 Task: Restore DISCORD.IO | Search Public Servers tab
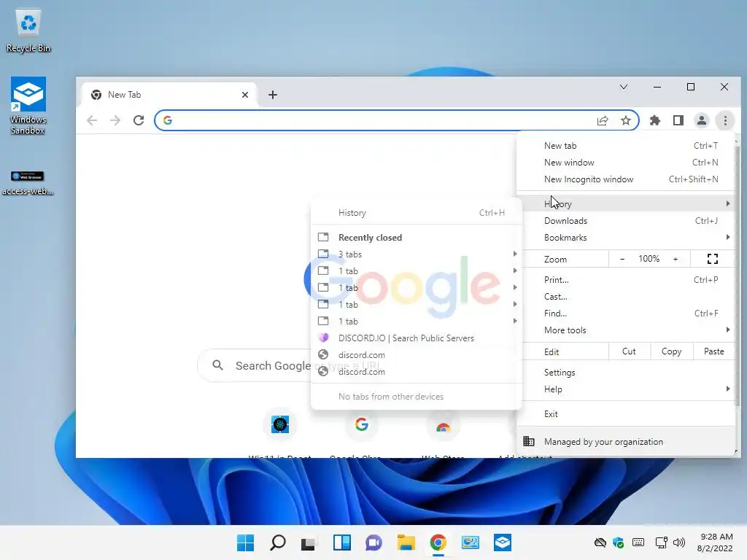(416, 338)
